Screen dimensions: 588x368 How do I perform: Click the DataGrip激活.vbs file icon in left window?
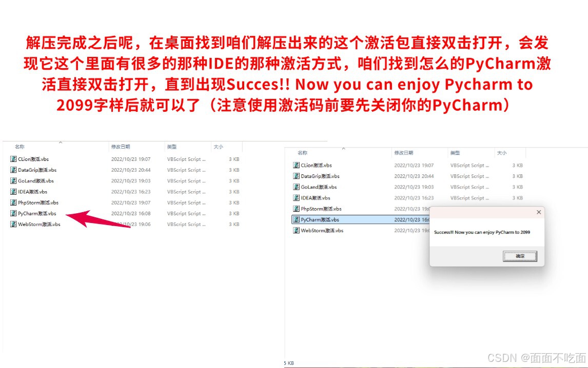coord(13,170)
